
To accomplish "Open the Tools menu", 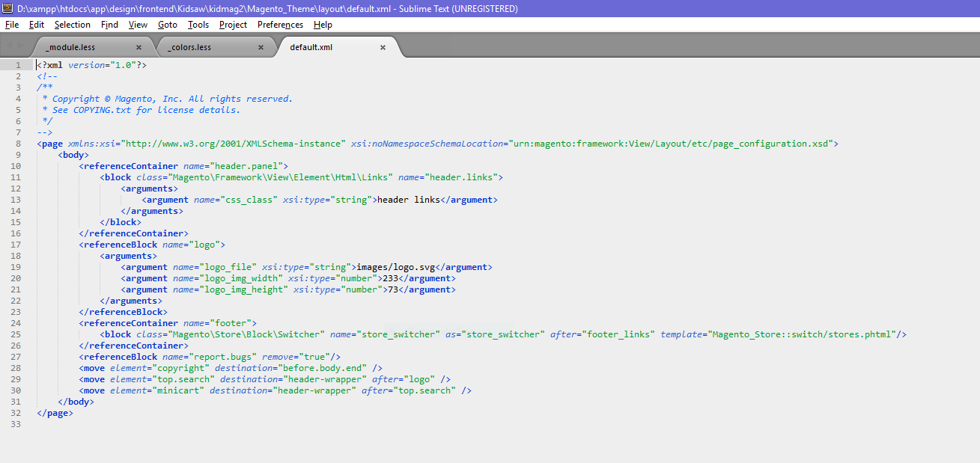I will coord(198,25).
